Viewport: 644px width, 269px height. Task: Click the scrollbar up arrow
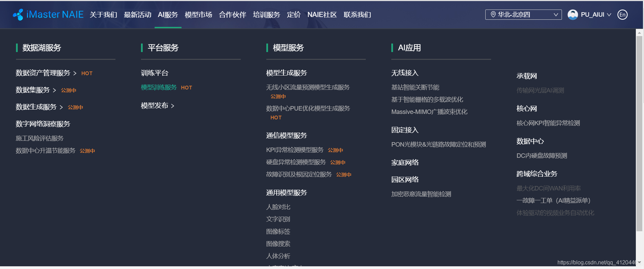click(x=639, y=33)
